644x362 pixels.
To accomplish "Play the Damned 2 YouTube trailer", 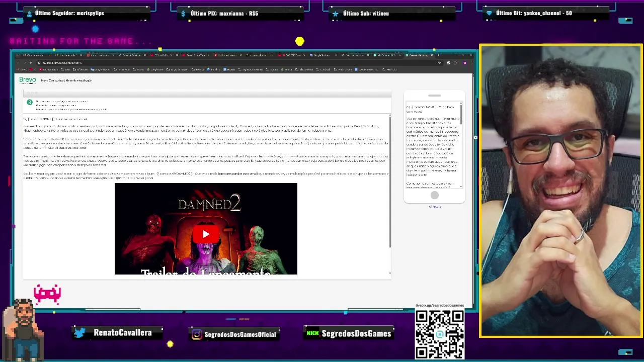I will click(206, 234).
